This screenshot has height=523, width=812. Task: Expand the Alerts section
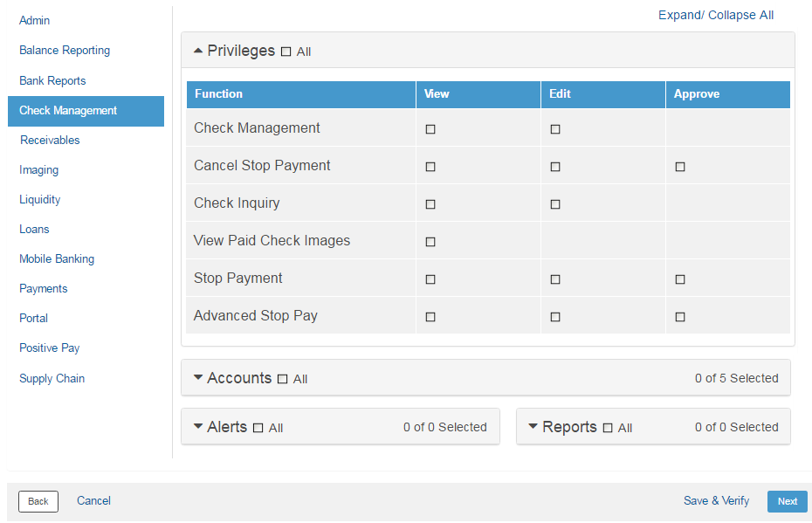coord(198,427)
